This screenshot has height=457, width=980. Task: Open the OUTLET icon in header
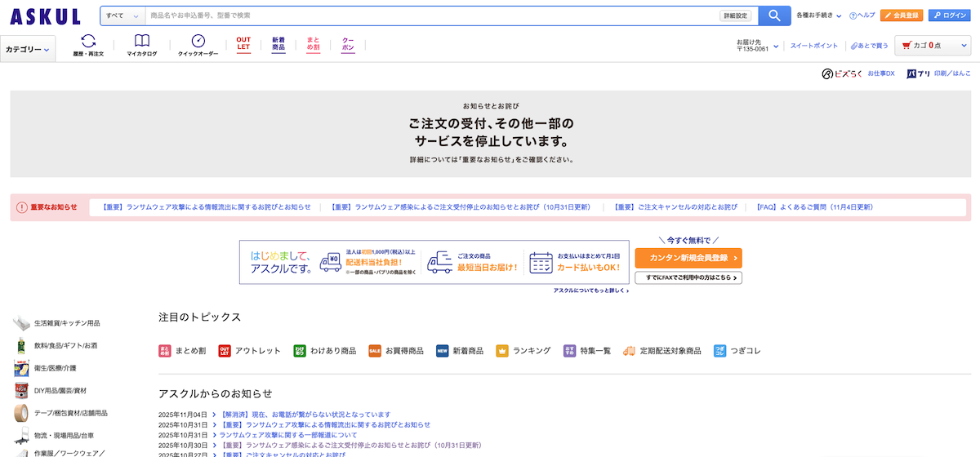pos(243,43)
